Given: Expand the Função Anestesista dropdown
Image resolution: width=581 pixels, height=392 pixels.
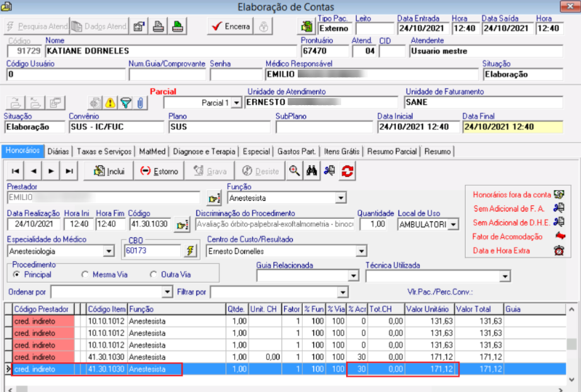Looking at the screenshot, I should click(x=341, y=198).
